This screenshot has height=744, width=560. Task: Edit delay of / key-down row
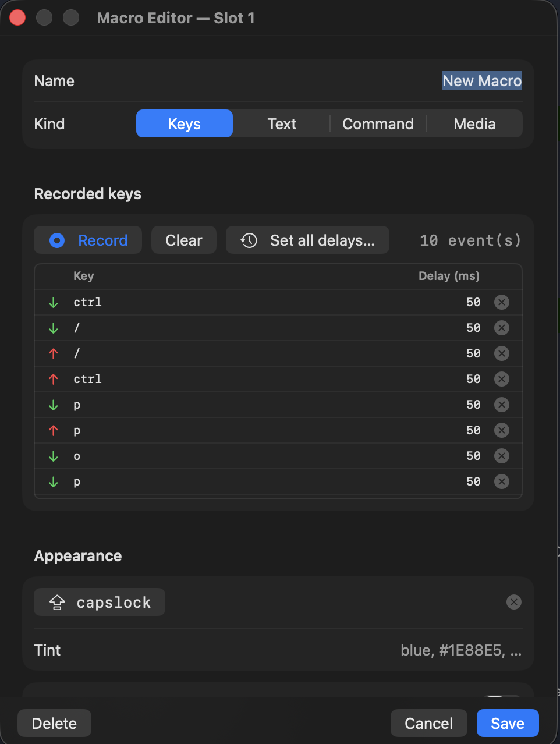pyautogui.click(x=473, y=328)
